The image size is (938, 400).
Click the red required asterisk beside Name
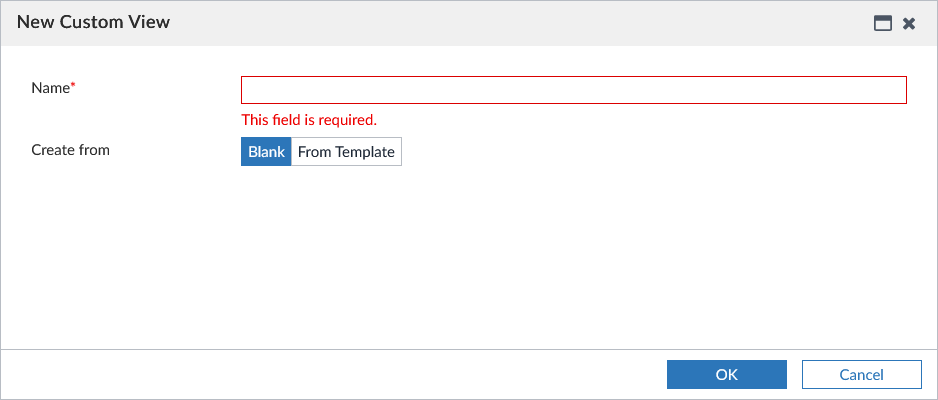click(x=73, y=86)
